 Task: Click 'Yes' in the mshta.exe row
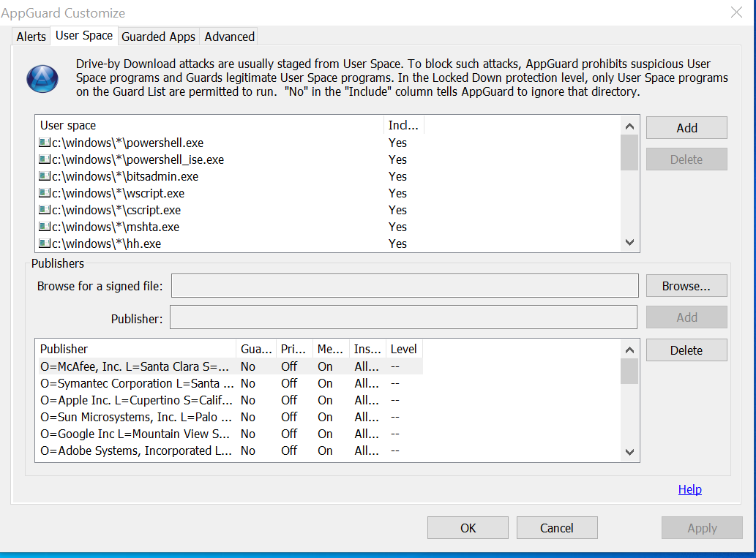[398, 227]
